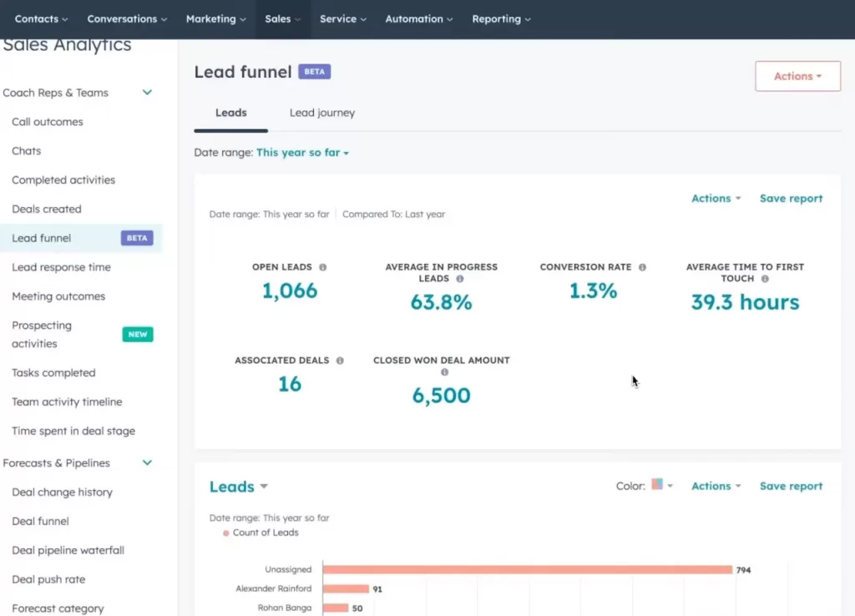The image size is (855, 616).
Task: Click the info icon for Average Time To First Touch
Action: pyautogui.click(x=765, y=278)
